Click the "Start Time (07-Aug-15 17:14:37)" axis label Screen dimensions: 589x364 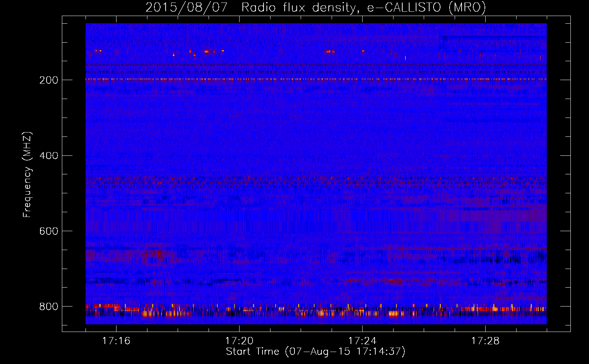tap(316, 352)
